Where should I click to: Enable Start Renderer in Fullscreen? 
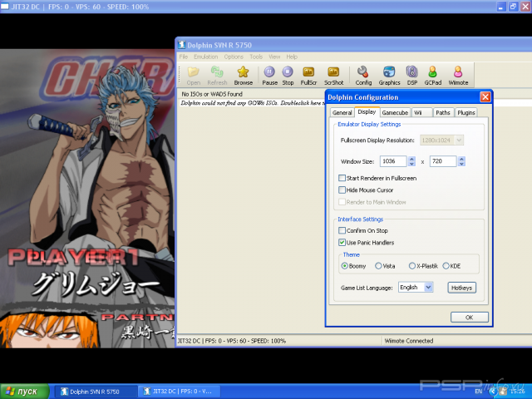pyautogui.click(x=342, y=178)
